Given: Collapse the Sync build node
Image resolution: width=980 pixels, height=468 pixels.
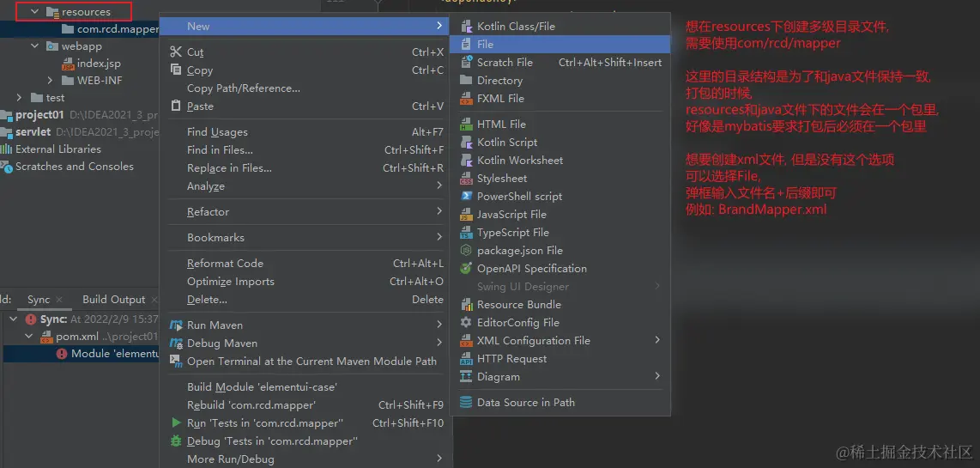Looking at the screenshot, I should 14,319.
